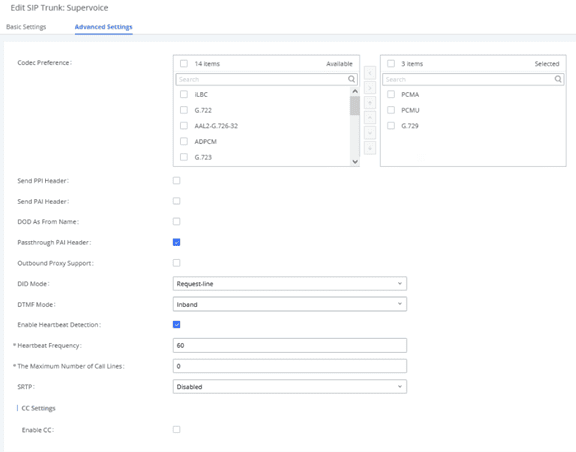Click the move-to-top codec order button
The width and height of the screenshot is (576, 452).
(370, 103)
